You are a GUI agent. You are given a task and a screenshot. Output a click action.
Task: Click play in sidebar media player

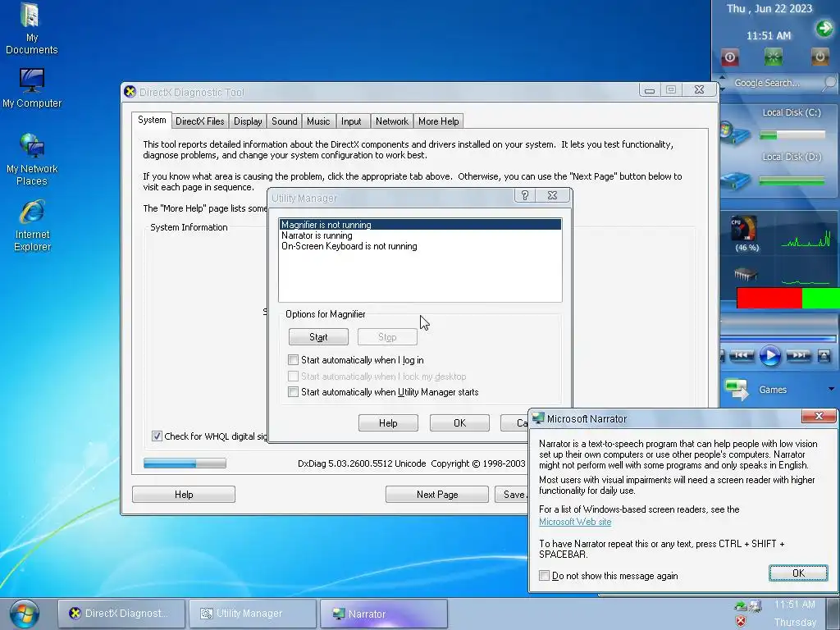pos(769,355)
